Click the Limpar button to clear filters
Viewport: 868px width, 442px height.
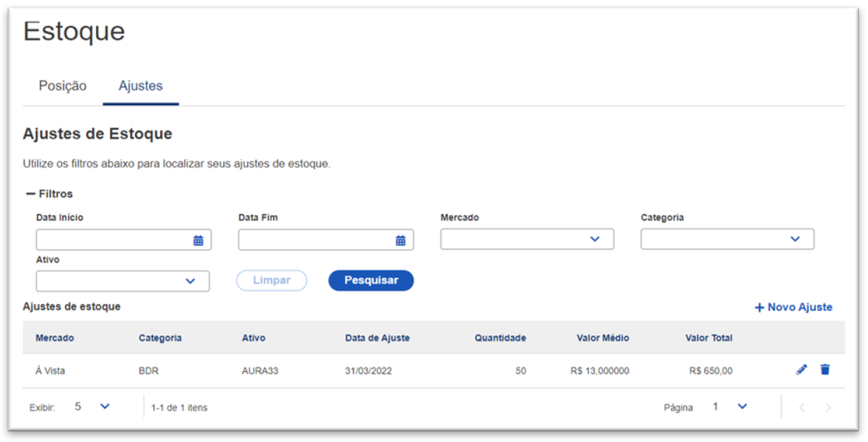[271, 280]
